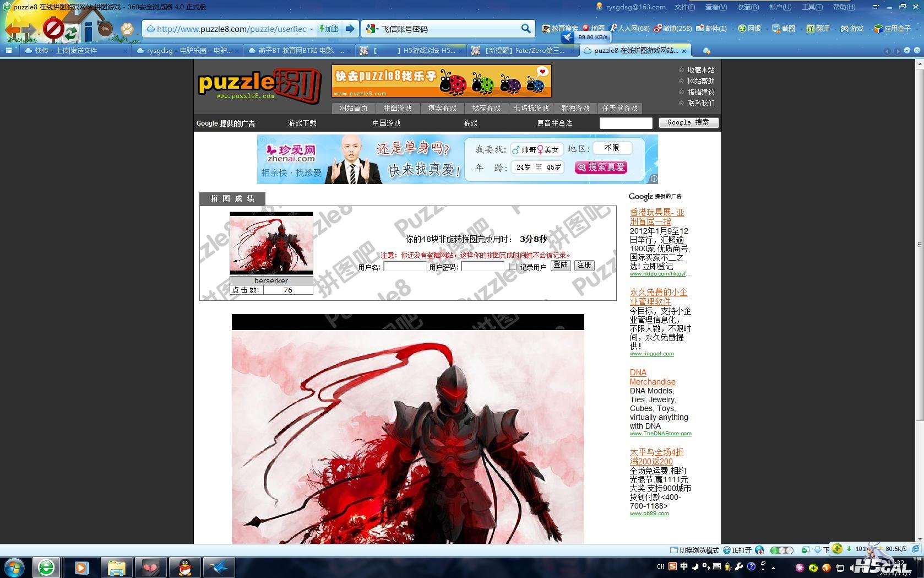The width and height of the screenshot is (924, 578).
Task: Click the 用户名 input field
Action: pos(405,267)
